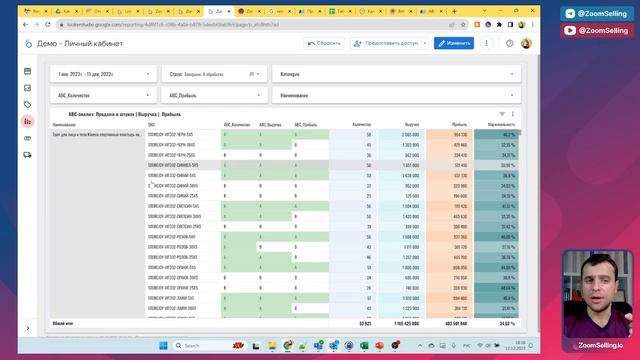Open File Explorer from the taskbar

coord(272,346)
